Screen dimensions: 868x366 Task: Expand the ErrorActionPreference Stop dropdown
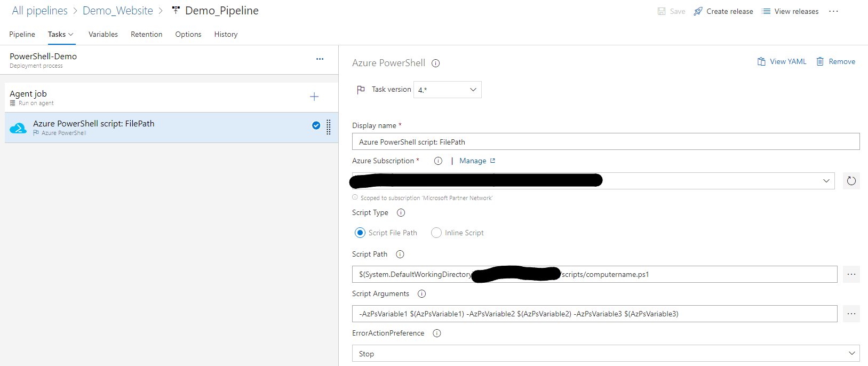coord(606,353)
